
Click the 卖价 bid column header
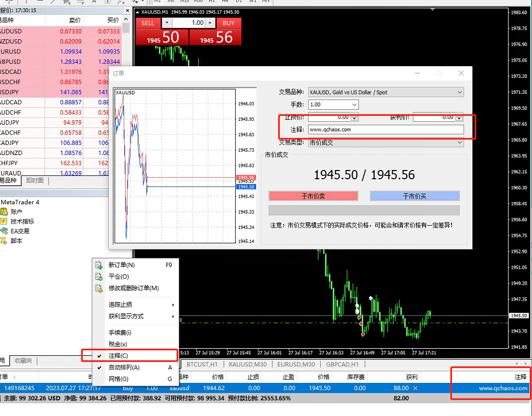[x=75, y=20]
